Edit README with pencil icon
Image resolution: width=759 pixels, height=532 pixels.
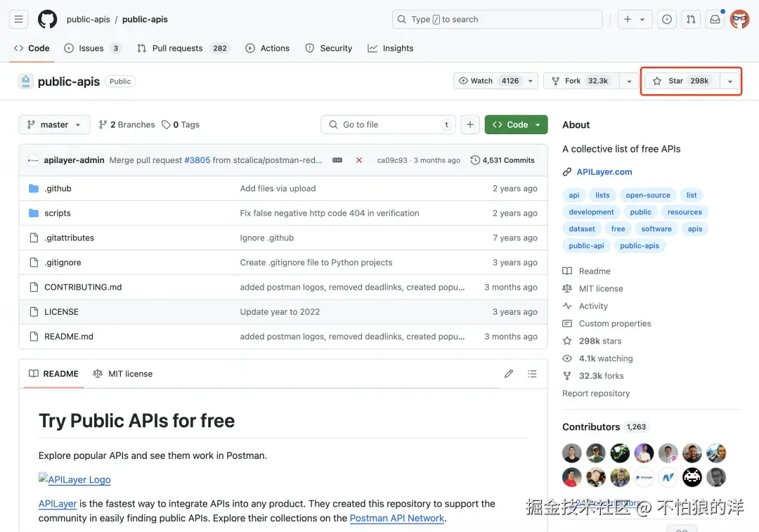[509, 374]
